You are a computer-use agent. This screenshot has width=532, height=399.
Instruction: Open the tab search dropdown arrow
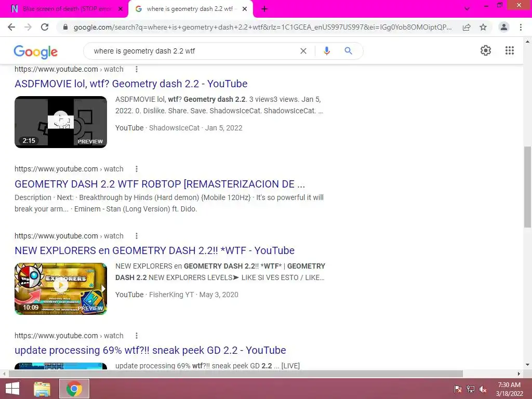tap(467, 9)
